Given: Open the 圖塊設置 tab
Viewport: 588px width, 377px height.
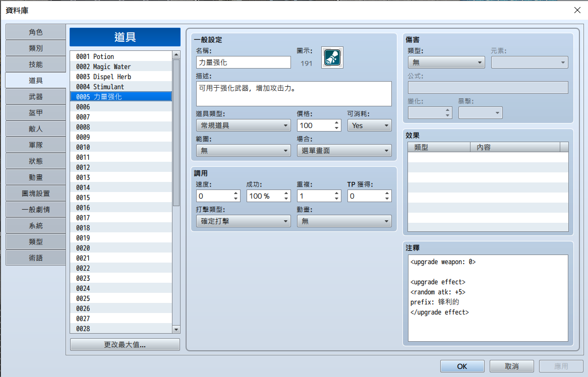Looking at the screenshot, I should tap(36, 194).
